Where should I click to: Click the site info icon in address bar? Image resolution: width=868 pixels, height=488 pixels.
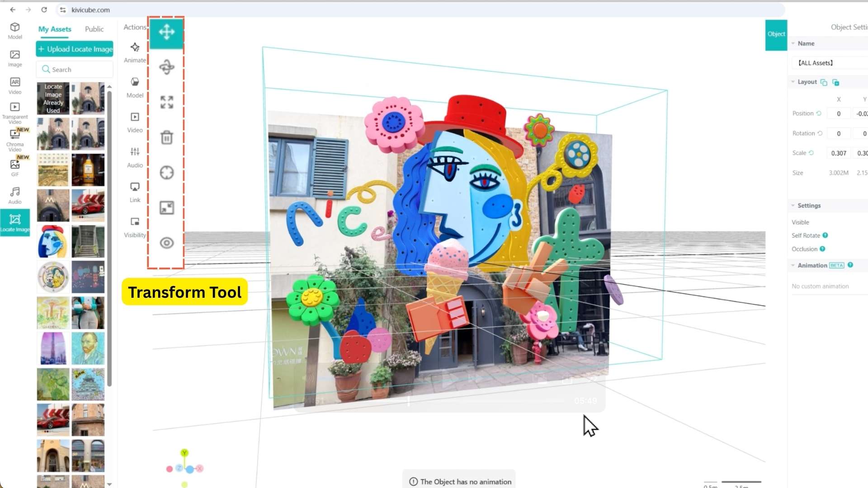click(63, 9)
